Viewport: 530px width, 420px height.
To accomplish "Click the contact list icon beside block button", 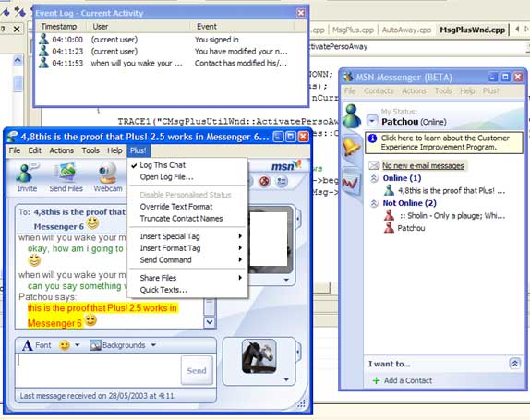I will pos(282,182).
